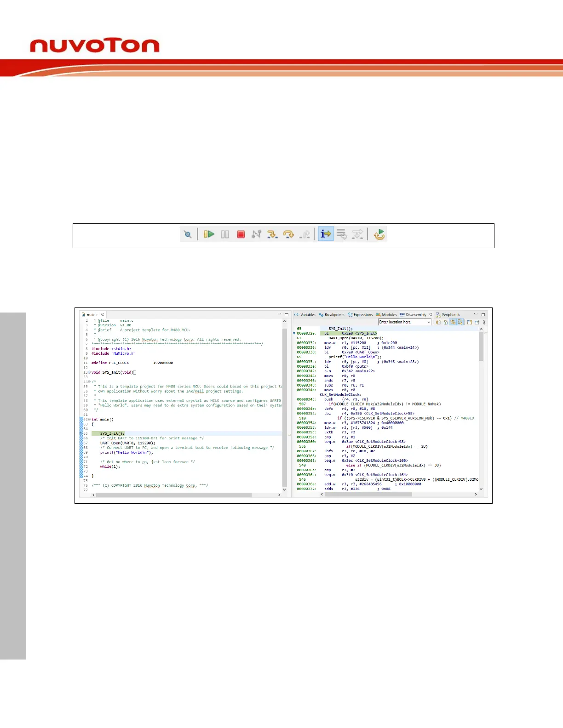This screenshot has width=563, height=728.
Task: Click the bl 0xbf0 <puts> instruction
Action: (x=346, y=366)
